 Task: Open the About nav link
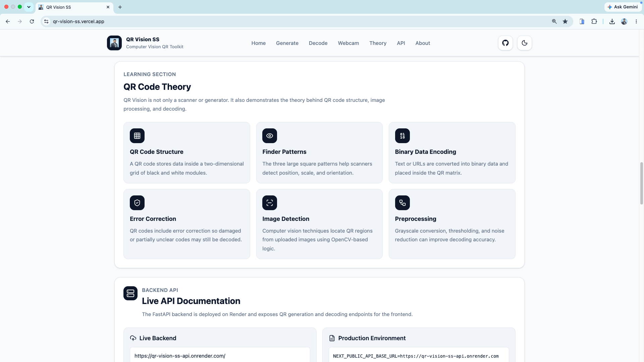tap(423, 43)
